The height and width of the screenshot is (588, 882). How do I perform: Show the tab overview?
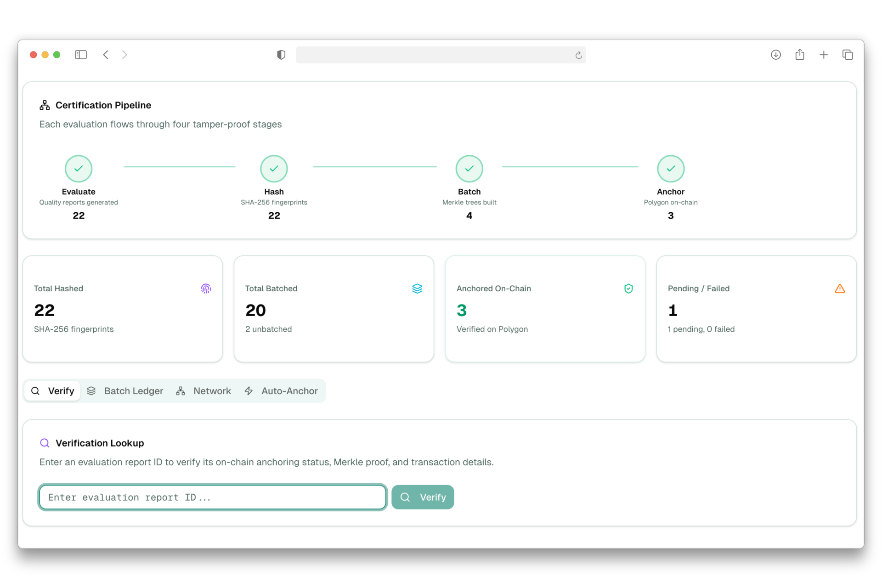tap(848, 55)
